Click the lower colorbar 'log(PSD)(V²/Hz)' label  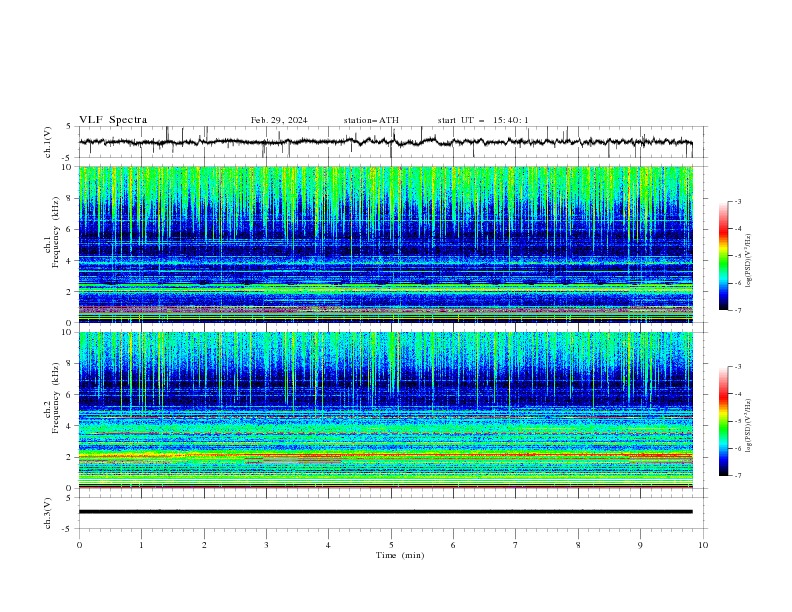point(748,426)
